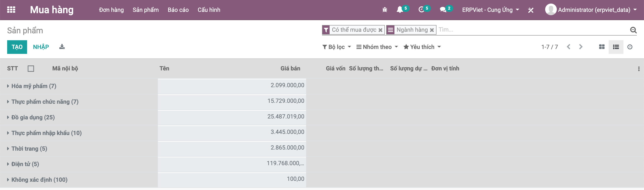Open 'Nhóm theo' dropdown
Screen dimensions: 644x190
pos(377,47)
